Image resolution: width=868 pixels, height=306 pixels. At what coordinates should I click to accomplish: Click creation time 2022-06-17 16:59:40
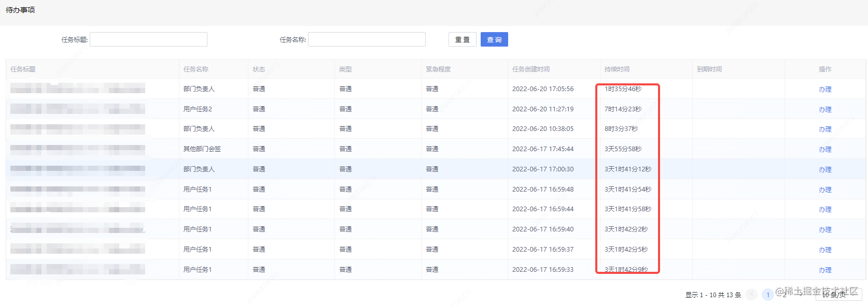(x=543, y=229)
